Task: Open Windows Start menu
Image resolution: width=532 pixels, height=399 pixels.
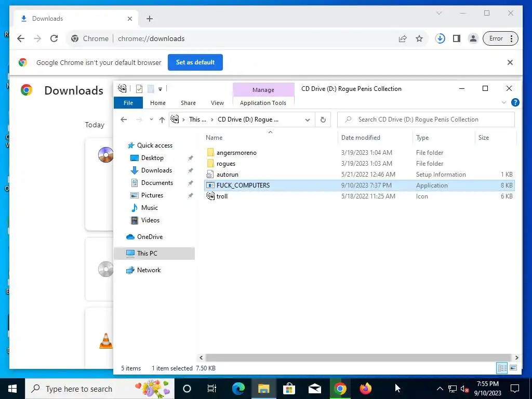Action: coord(12,389)
